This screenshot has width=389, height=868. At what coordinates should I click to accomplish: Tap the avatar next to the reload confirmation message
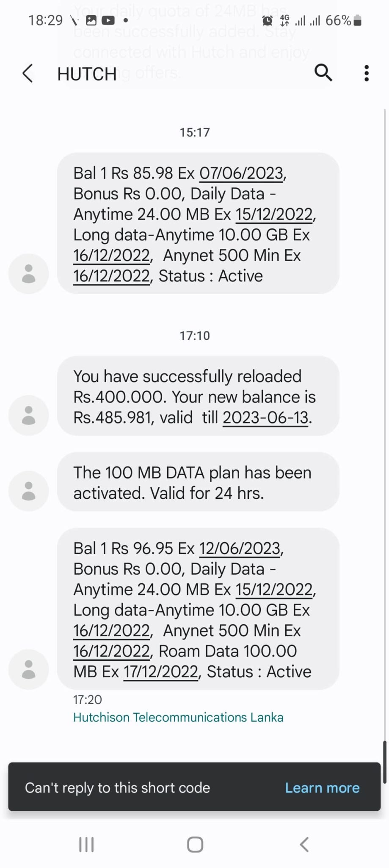28,415
